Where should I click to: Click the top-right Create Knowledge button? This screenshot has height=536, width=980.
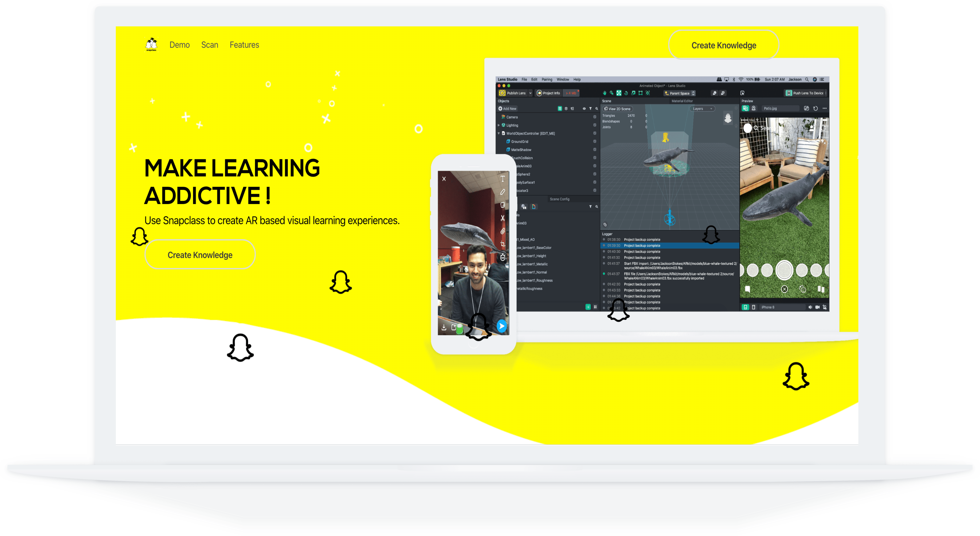coord(724,45)
